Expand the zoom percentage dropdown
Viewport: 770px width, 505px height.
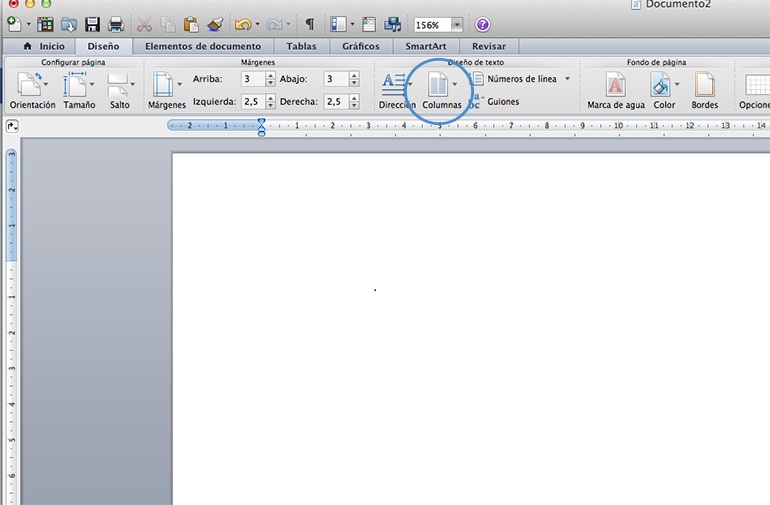pos(457,24)
